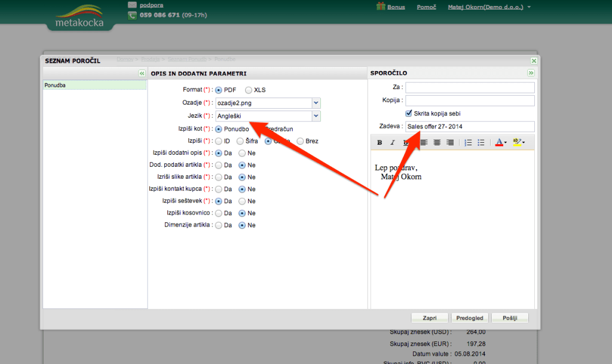Select PDF format
This screenshot has height=364, width=612.
click(219, 90)
